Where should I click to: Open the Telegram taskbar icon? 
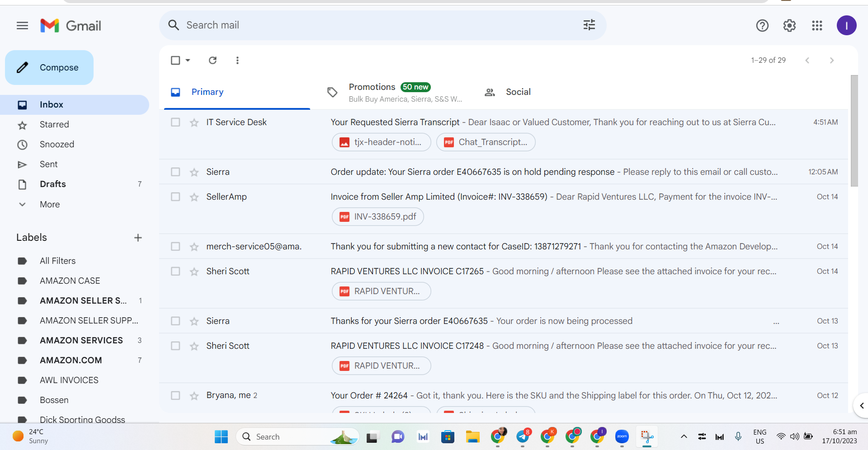point(523,437)
